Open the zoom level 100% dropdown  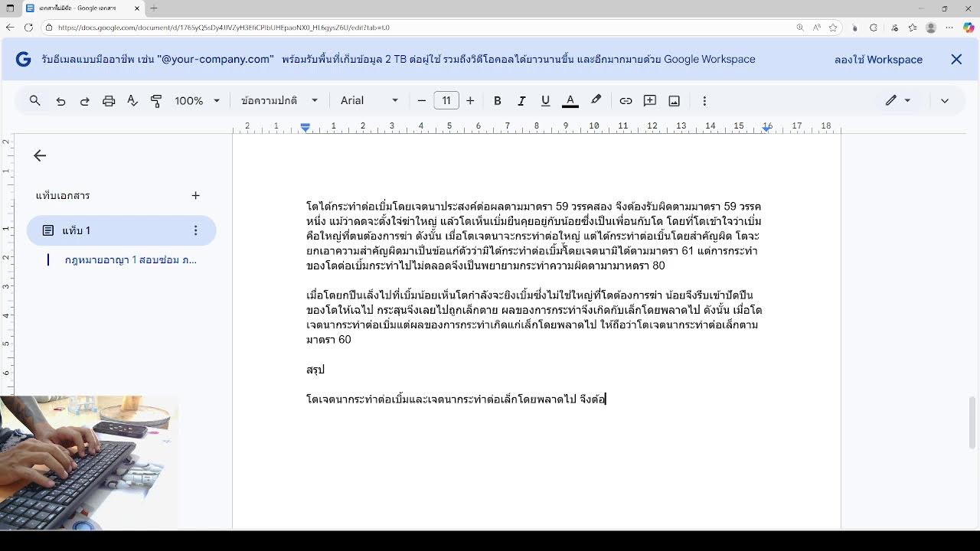197,100
